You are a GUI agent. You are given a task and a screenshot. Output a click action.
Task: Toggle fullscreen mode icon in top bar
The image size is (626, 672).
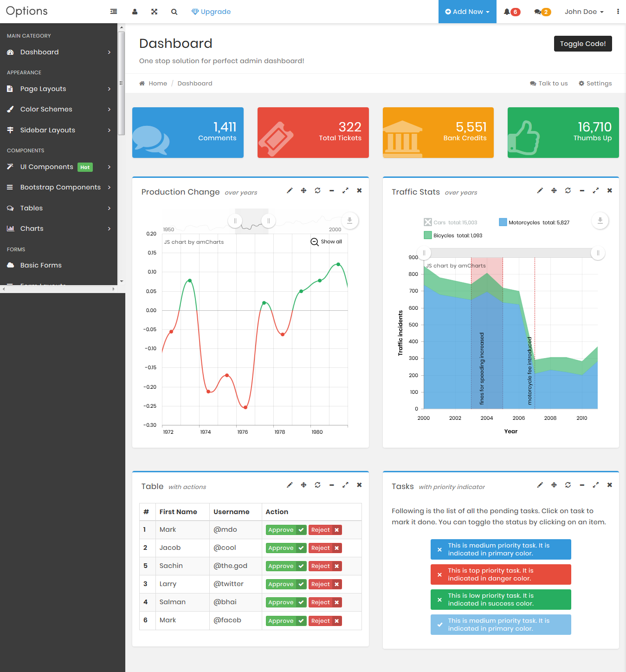coord(154,12)
